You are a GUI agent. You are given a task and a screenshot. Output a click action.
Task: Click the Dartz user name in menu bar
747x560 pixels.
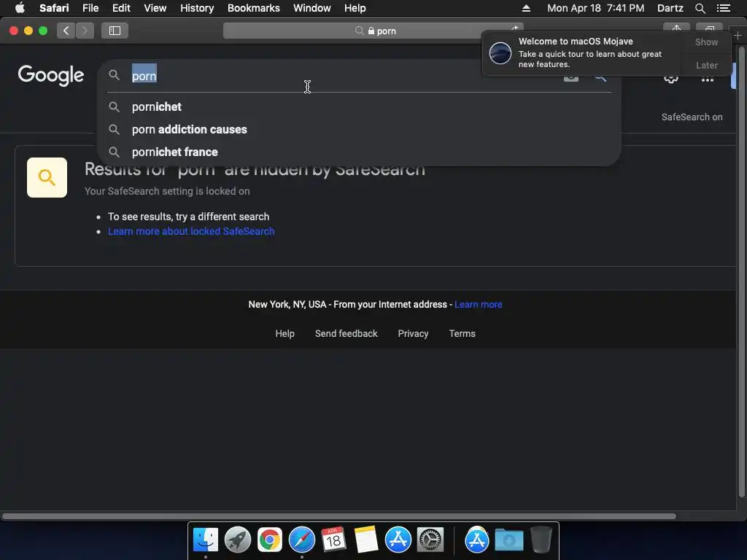pyautogui.click(x=670, y=8)
